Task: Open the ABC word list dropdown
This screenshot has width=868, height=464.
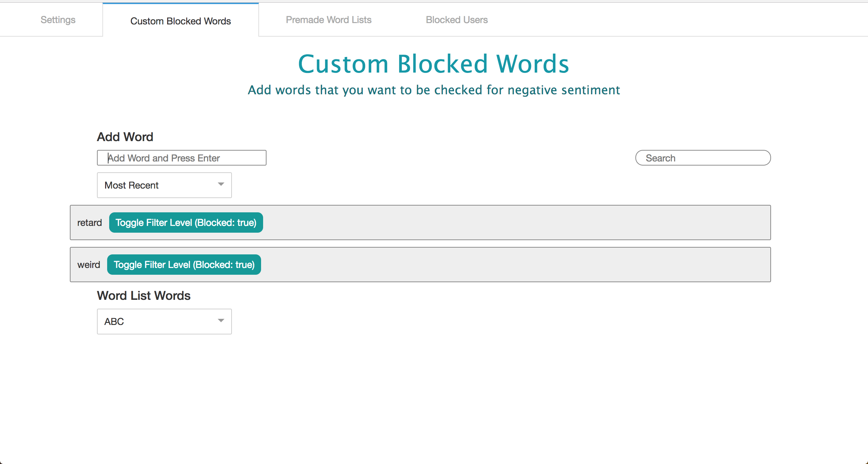Action: (x=164, y=322)
